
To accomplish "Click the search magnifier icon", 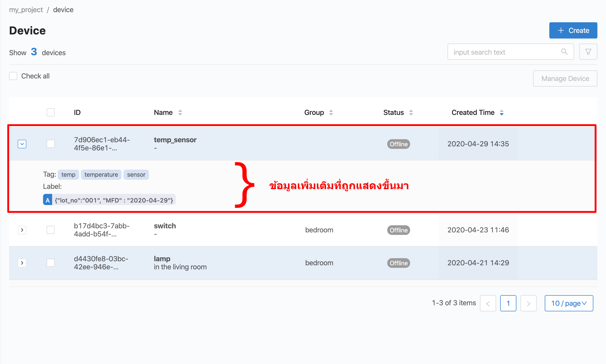I will tap(564, 52).
